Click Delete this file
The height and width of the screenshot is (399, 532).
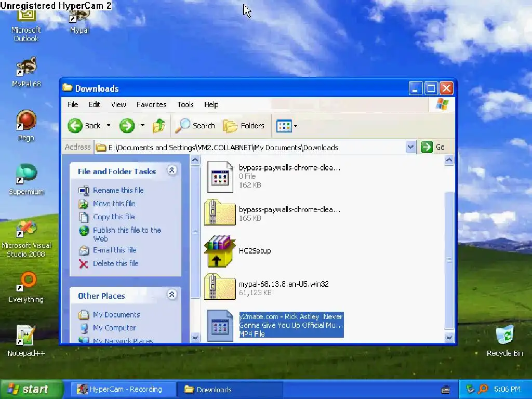tap(116, 263)
